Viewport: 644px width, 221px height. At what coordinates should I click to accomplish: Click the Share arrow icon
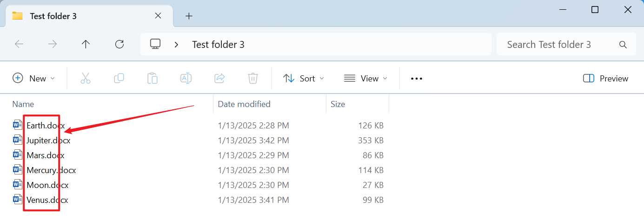[219, 78]
